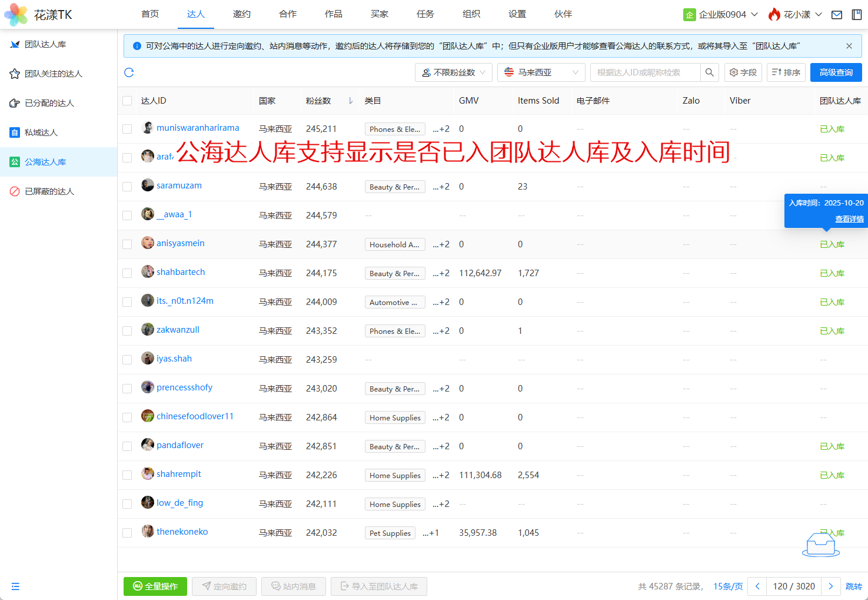Check the box for saramuzam row
This screenshot has width=868, height=600.
pos(127,187)
